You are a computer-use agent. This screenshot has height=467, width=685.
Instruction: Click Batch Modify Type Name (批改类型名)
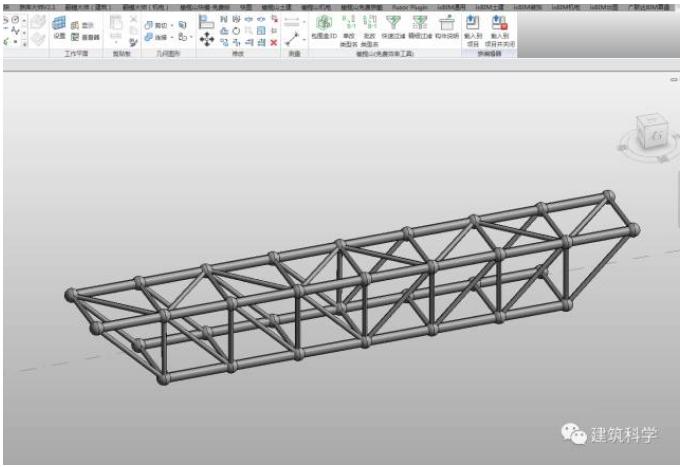pyautogui.click(x=369, y=28)
